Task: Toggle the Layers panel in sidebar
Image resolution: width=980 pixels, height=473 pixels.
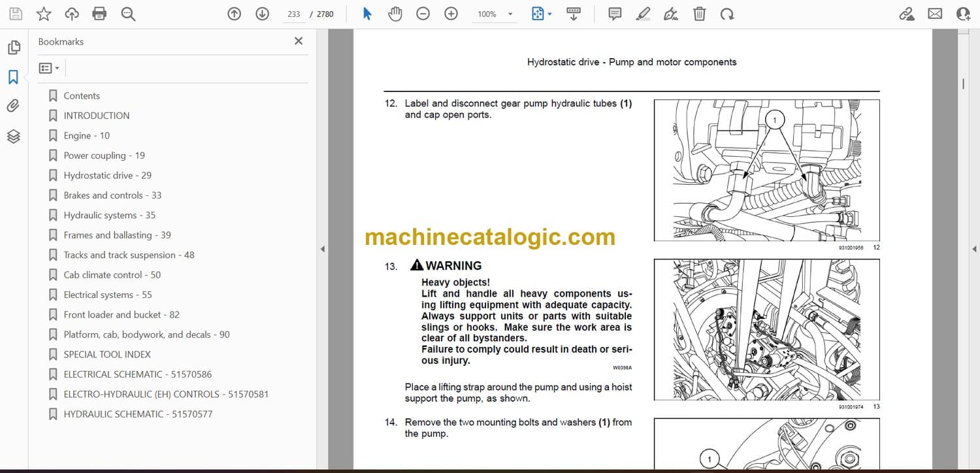Action: 13,136
